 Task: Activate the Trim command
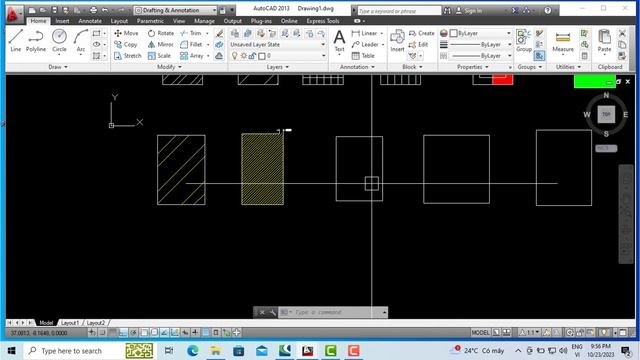(191, 33)
